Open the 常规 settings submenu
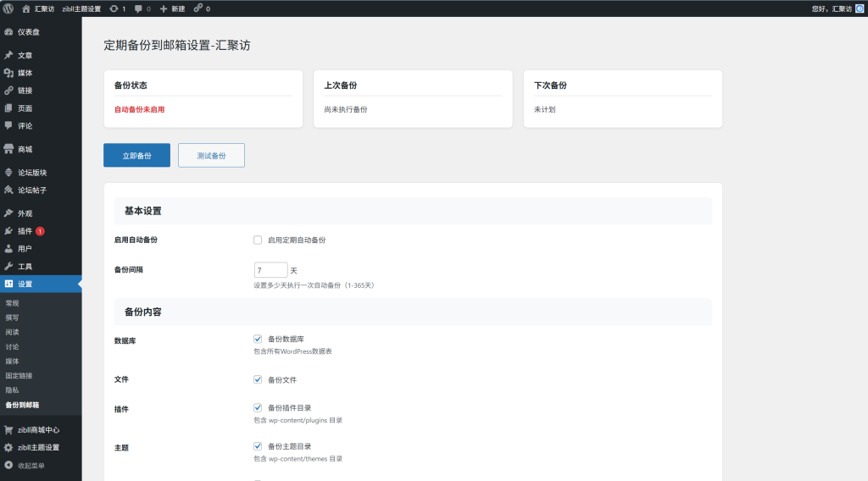 coord(12,303)
